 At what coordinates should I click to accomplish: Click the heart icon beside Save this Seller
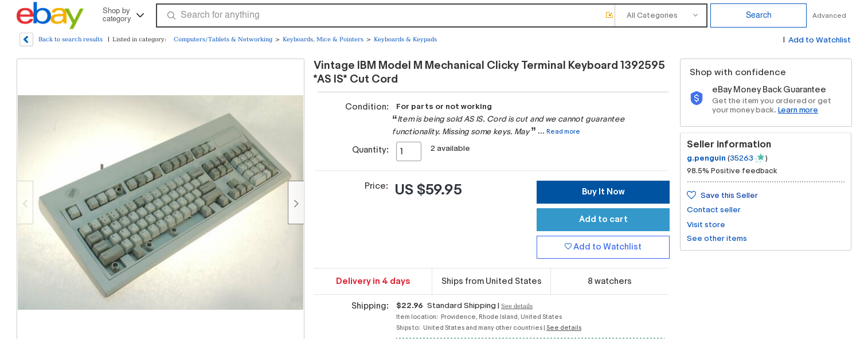click(x=691, y=196)
